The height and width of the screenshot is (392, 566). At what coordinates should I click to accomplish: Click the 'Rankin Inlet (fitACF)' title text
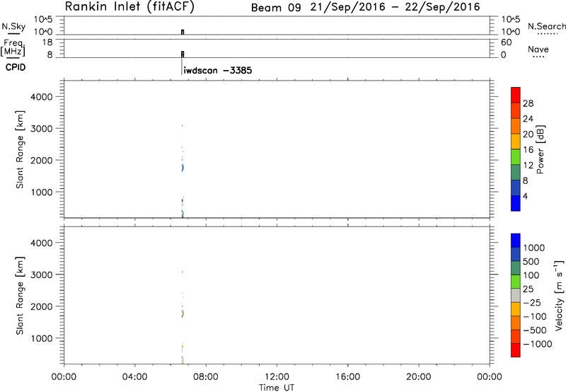tap(129, 7)
